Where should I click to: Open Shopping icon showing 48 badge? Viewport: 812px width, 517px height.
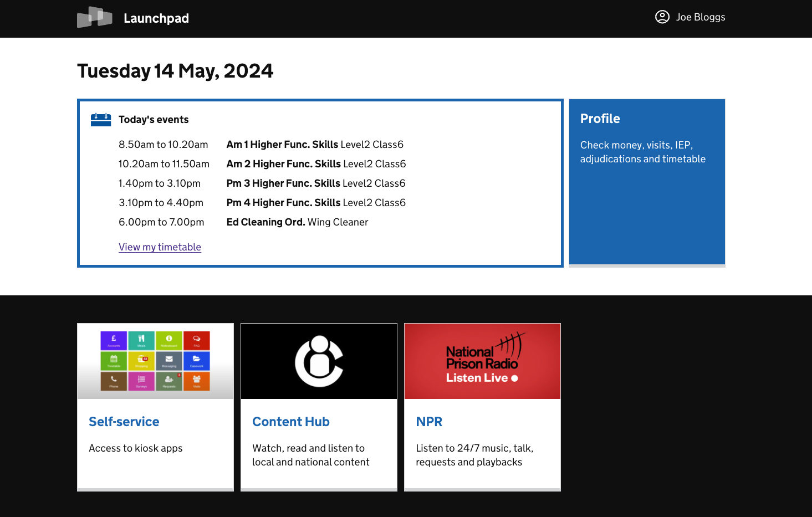pos(141,361)
